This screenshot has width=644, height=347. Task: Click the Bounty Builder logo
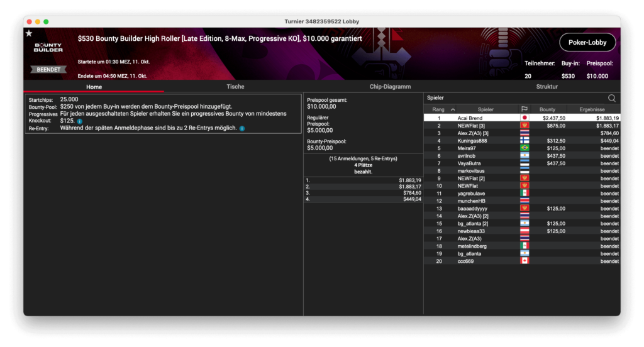click(x=48, y=47)
